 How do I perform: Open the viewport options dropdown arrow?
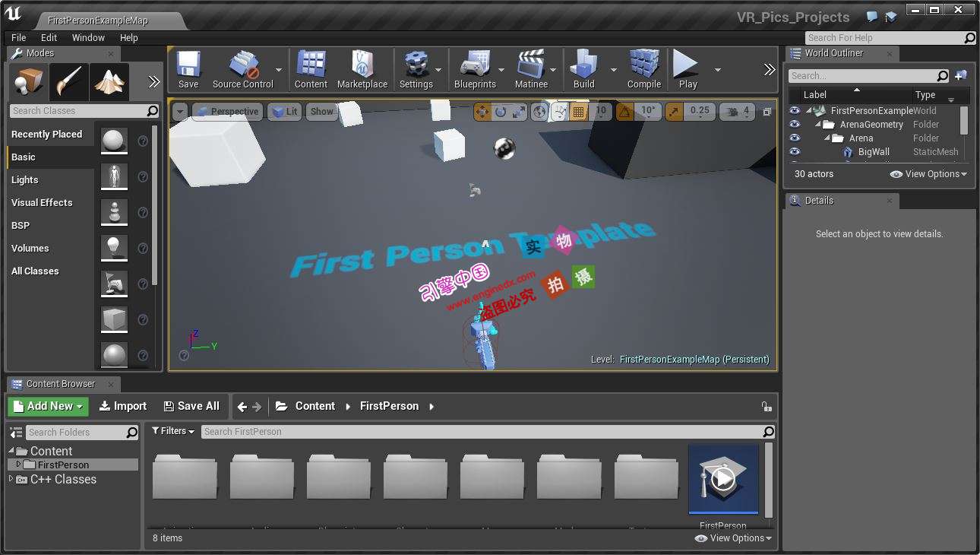(179, 112)
